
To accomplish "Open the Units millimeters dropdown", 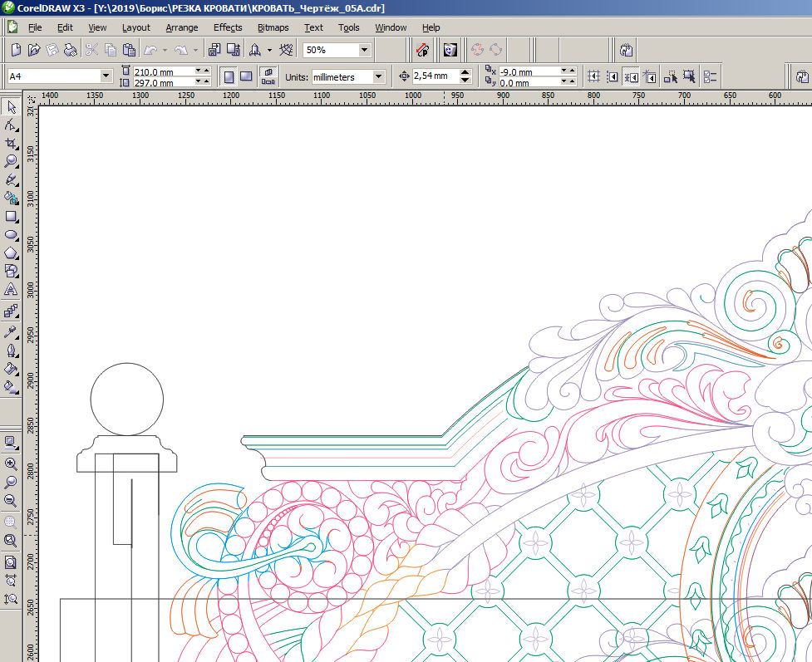I will [x=378, y=77].
